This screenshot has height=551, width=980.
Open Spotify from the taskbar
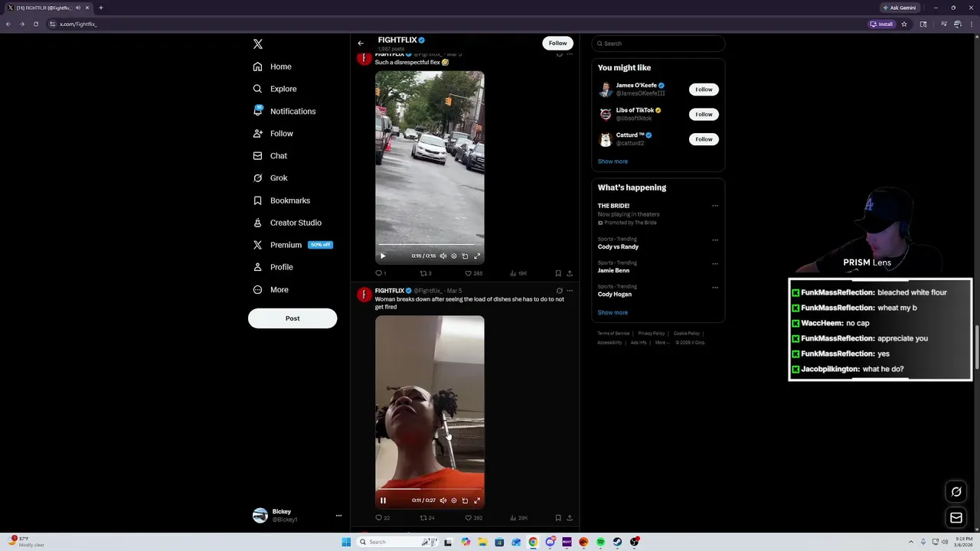pyautogui.click(x=600, y=542)
